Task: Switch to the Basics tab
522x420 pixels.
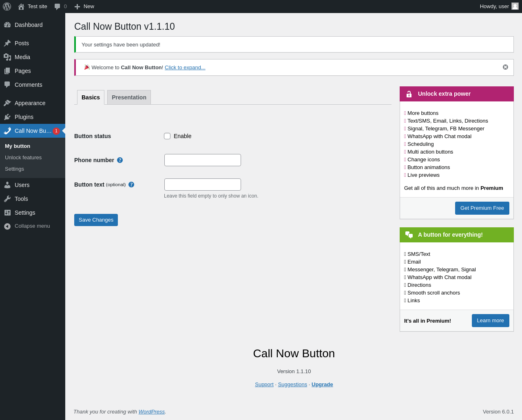Action: tap(91, 97)
